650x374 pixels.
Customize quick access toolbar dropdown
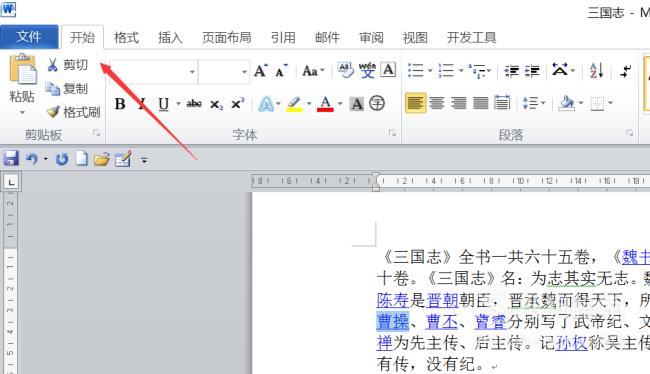click(144, 160)
